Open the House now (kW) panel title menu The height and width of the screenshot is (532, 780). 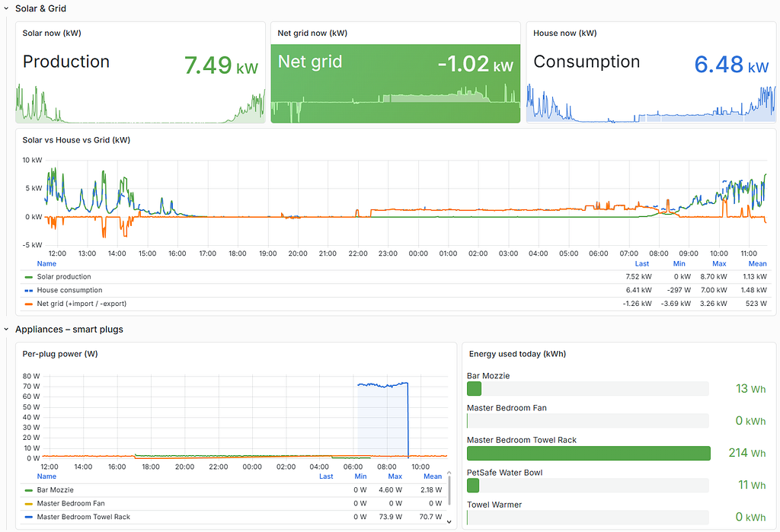pos(565,33)
